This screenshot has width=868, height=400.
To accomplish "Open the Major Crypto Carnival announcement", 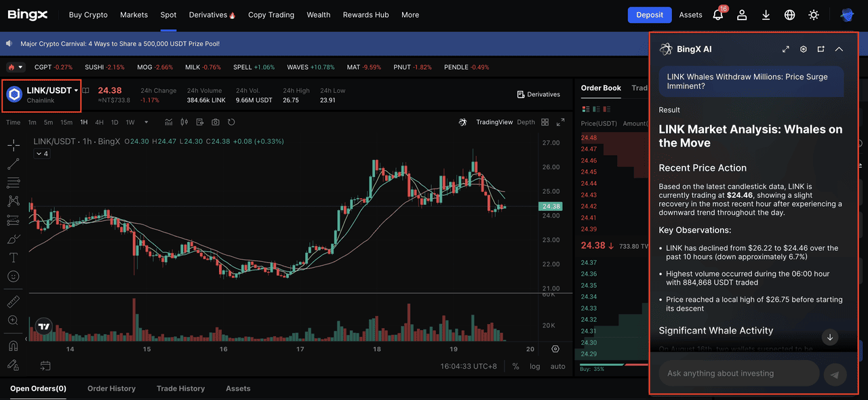I will point(120,43).
